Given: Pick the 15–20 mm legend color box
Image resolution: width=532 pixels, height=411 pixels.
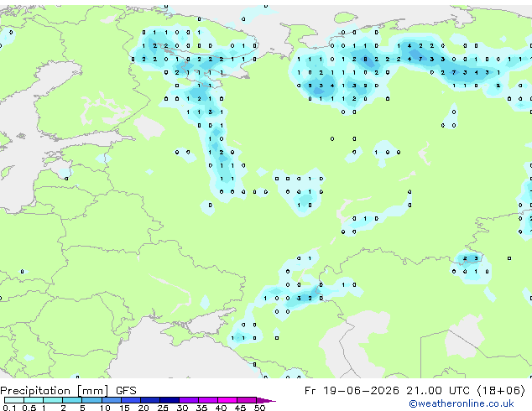Looking at the screenshot, I should tap(131, 400).
